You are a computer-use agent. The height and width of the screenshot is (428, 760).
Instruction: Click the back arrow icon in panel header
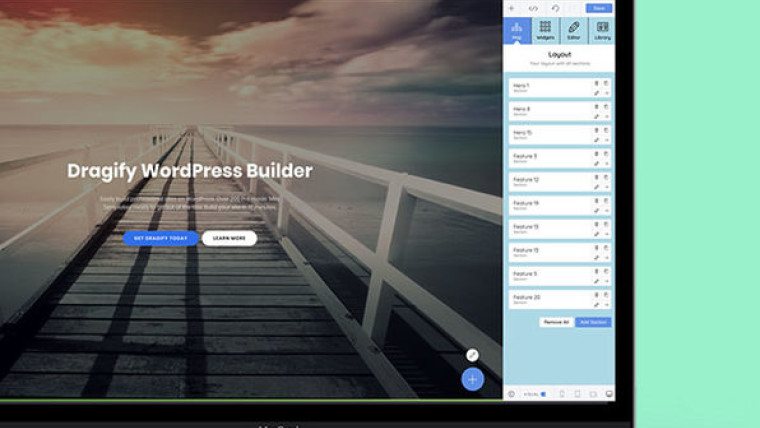[x=511, y=8]
